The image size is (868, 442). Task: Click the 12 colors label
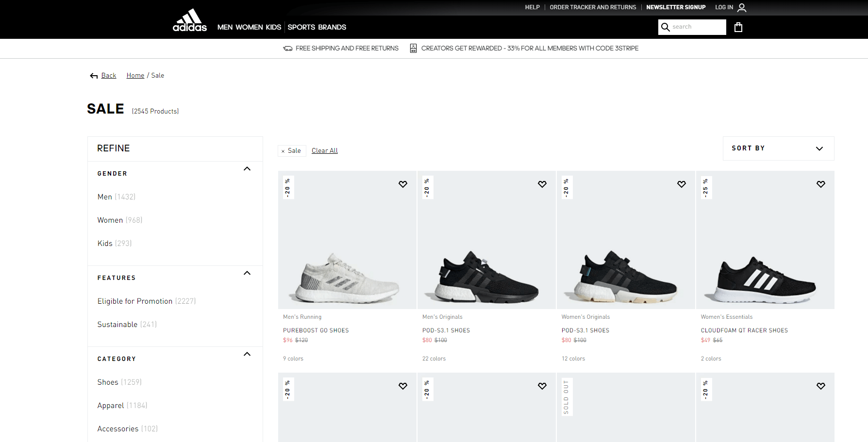point(573,359)
